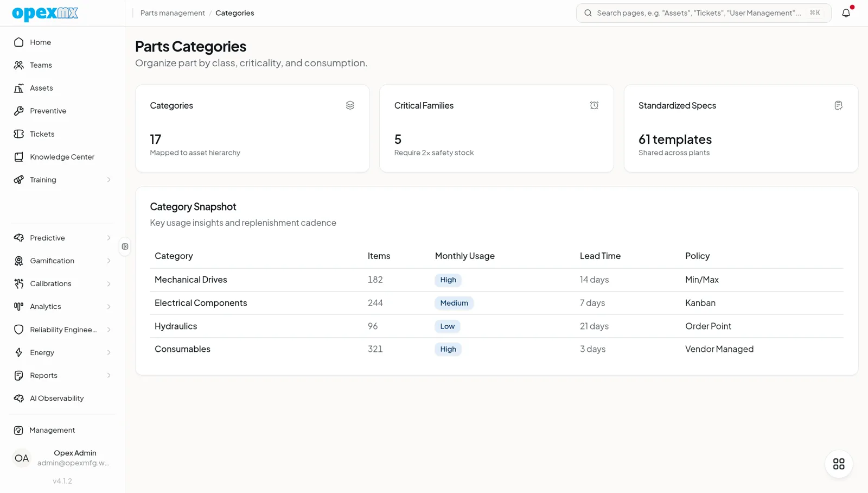Click the Monthly Usage column header
Screen dimensions: 868x493
(465, 256)
